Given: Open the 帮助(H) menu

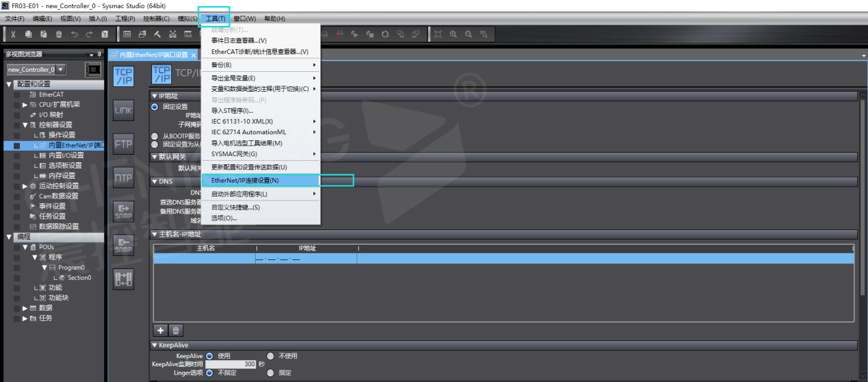Looking at the screenshot, I should click(x=274, y=18).
